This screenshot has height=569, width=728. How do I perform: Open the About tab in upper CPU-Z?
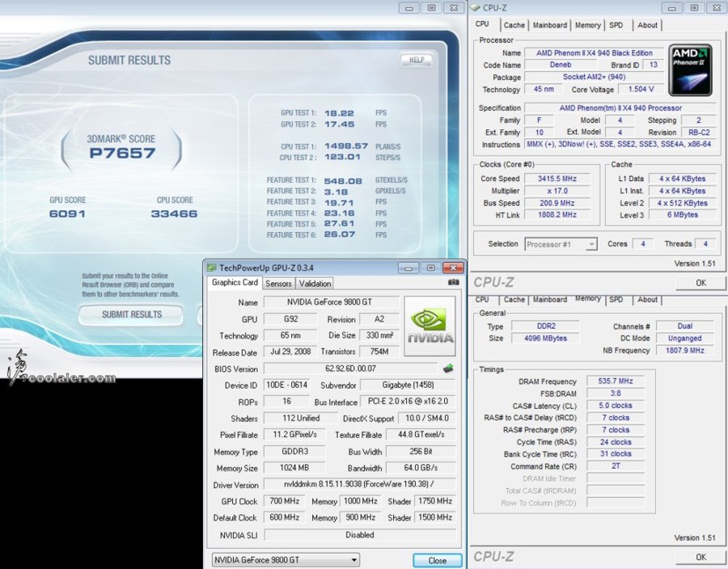[x=647, y=25]
